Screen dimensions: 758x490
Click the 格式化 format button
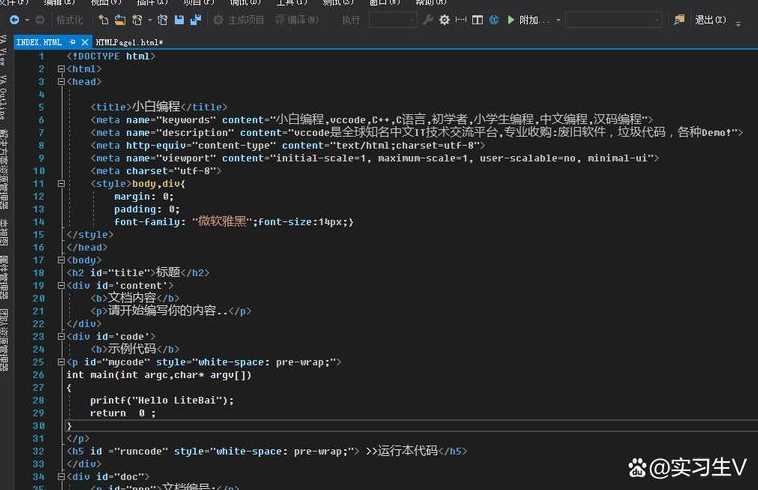pos(70,20)
